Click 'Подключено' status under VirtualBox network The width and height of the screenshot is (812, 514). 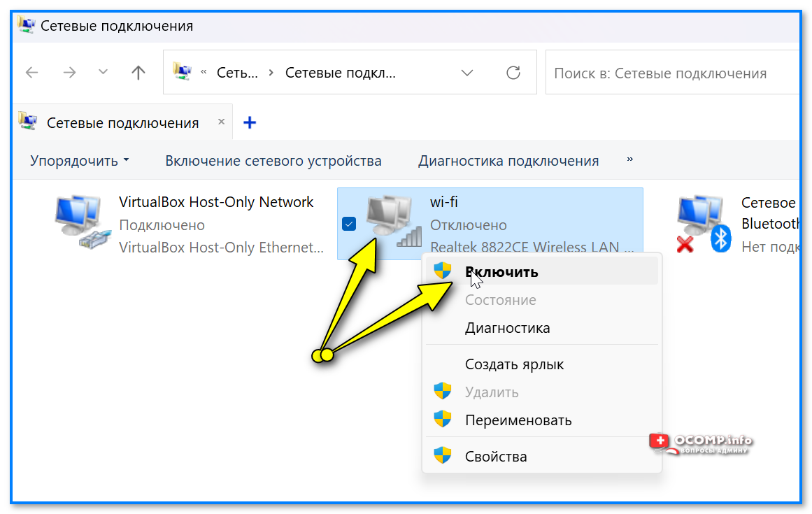(162, 225)
